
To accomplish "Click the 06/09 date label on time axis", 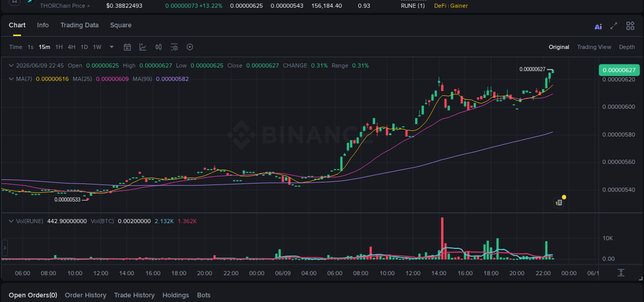I will point(283,273).
